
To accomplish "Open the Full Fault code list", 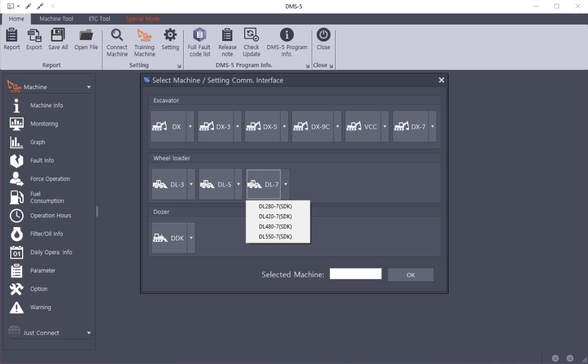I will [x=200, y=35].
